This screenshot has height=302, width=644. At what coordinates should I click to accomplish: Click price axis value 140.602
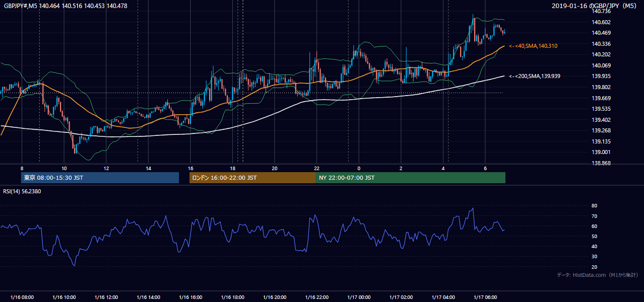coord(602,22)
